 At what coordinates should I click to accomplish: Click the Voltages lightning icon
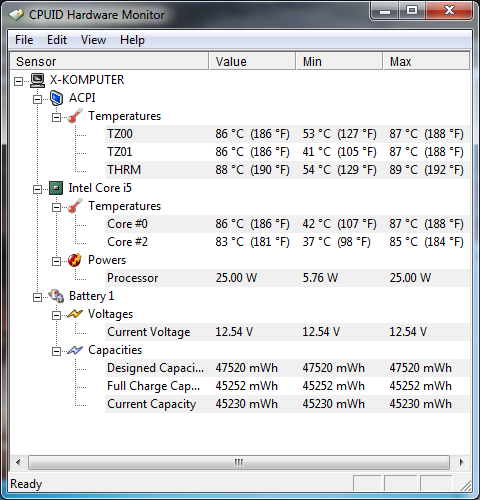pyautogui.click(x=75, y=314)
